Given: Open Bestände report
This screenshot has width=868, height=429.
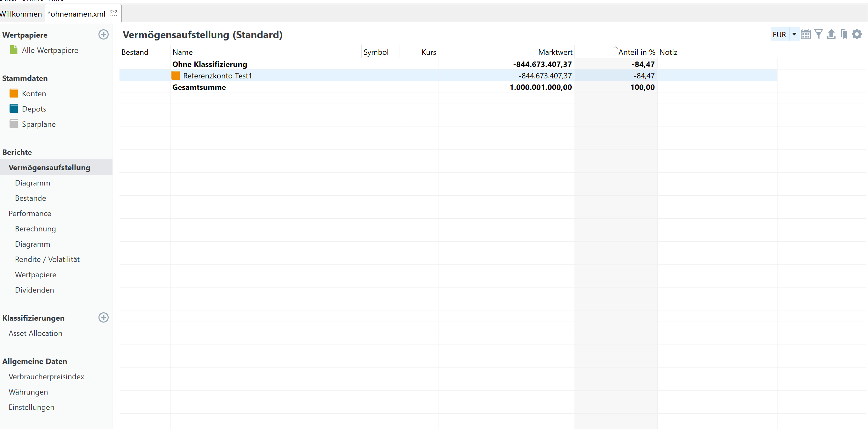Looking at the screenshot, I should tap(31, 198).
